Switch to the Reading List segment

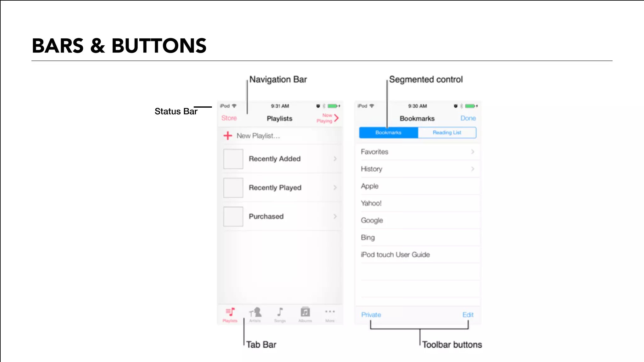[x=447, y=133]
